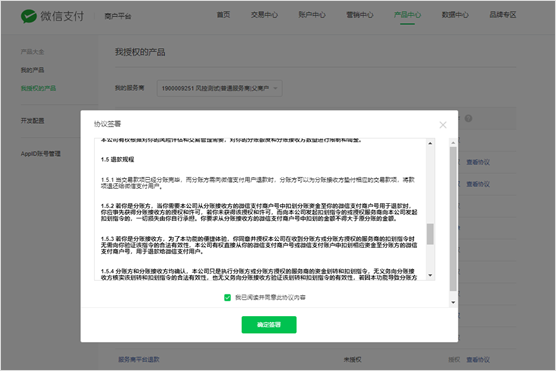Click 服务商平台退款 product link
Screen dimensions: 556x371
coord(139,360)
